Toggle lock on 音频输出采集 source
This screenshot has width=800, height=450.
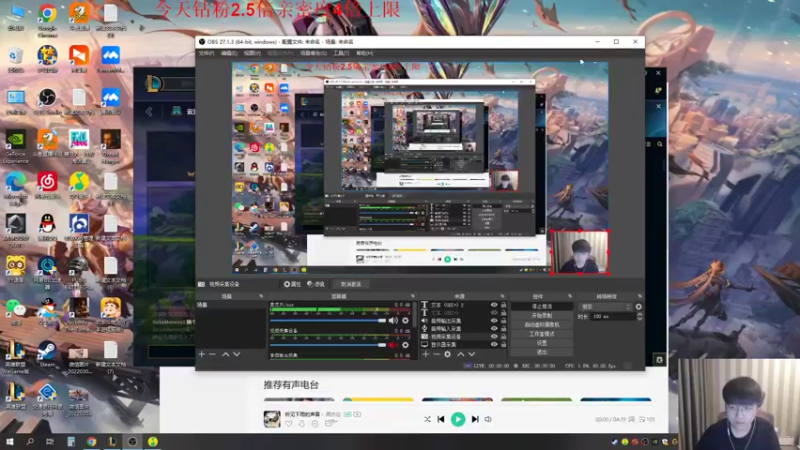click(504, 321)
